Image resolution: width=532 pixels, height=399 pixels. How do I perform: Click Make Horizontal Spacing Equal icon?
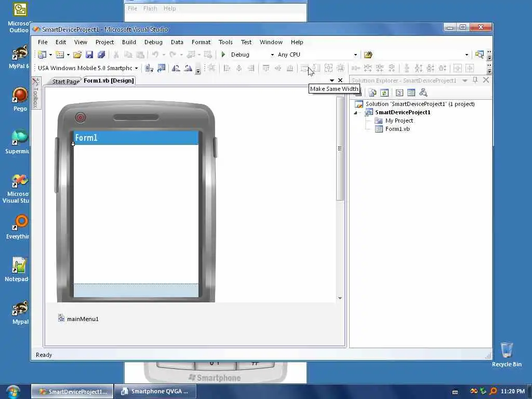[355, 68]
